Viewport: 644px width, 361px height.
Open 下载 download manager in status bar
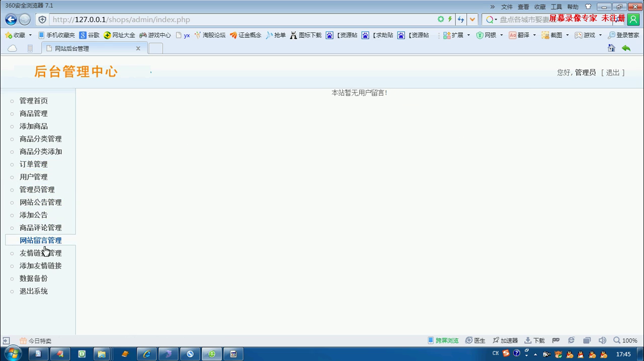click(534, 340)
